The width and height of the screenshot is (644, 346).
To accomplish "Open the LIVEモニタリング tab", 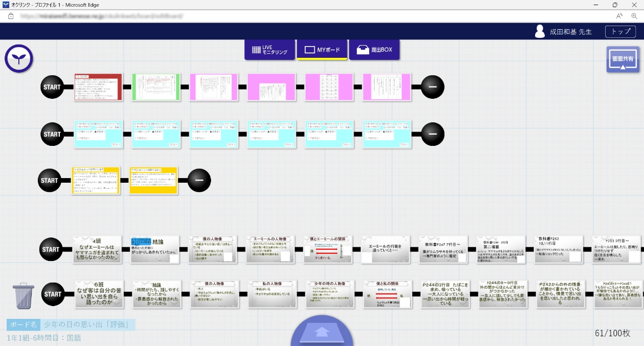I will pyautogui.click(x=269, y=50).
